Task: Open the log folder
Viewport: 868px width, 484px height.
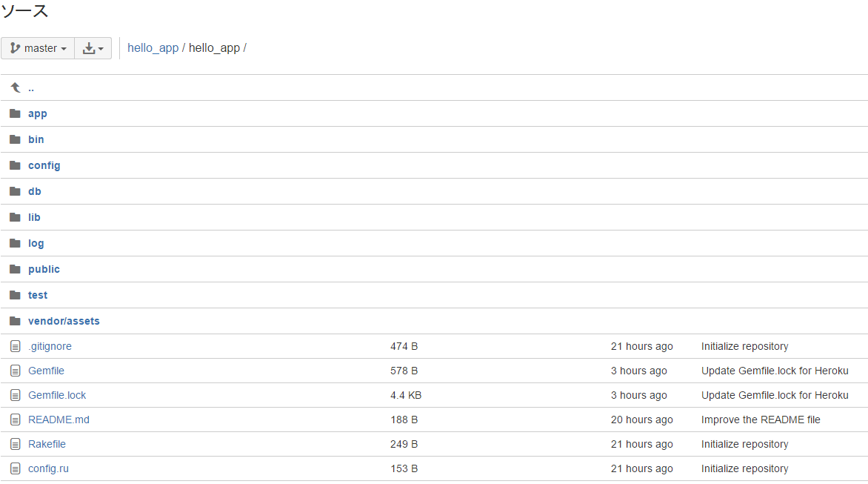Action: click(36, 244)
